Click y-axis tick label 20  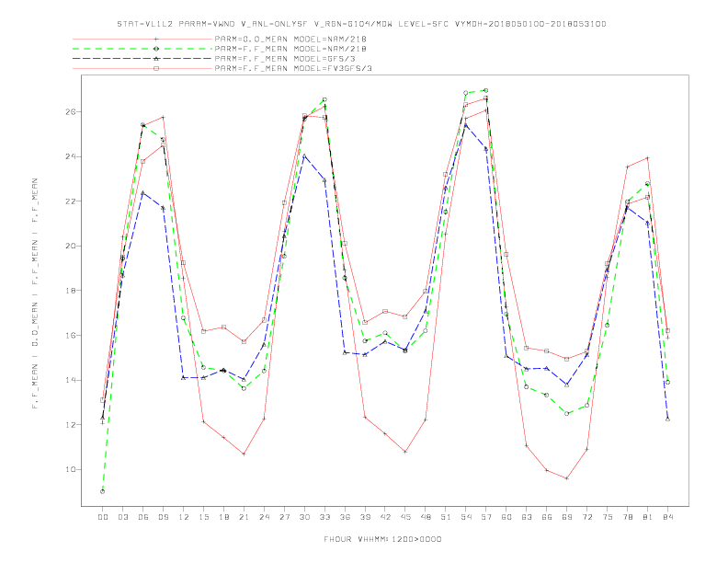coord(71,246)
